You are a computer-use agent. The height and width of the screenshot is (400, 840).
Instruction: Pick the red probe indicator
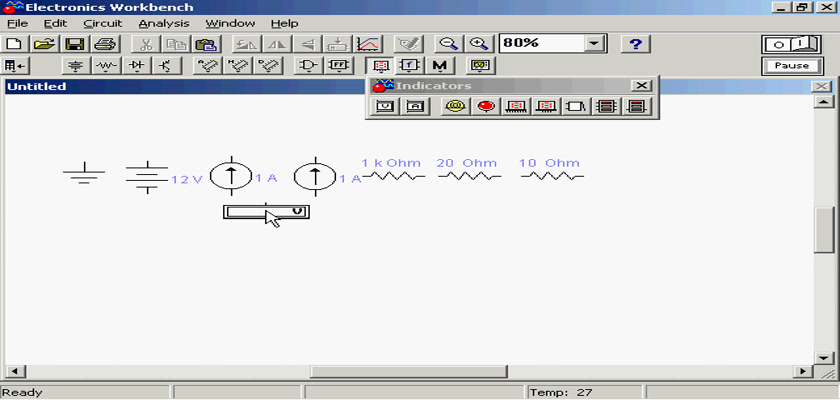point(486,107)
